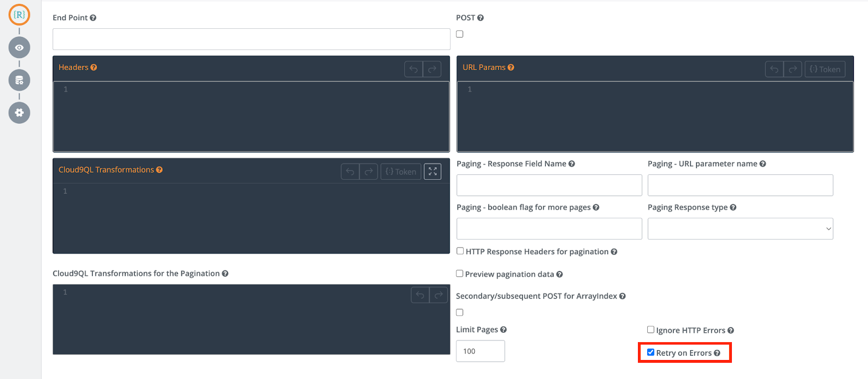The image size is (868, 379).
Task: Undo in the Pagination Transformations editor
Action: tap(420, 295)
